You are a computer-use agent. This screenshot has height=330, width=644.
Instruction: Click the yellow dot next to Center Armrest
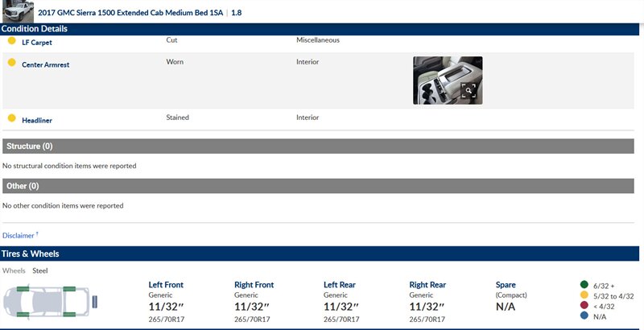(11, 63)
